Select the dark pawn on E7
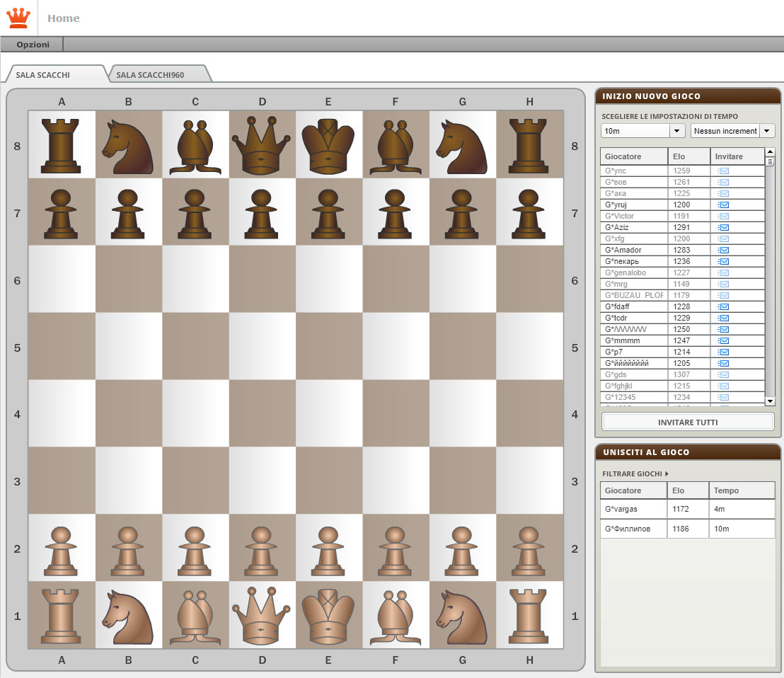 pyautogui.click(x=328, y=214)
